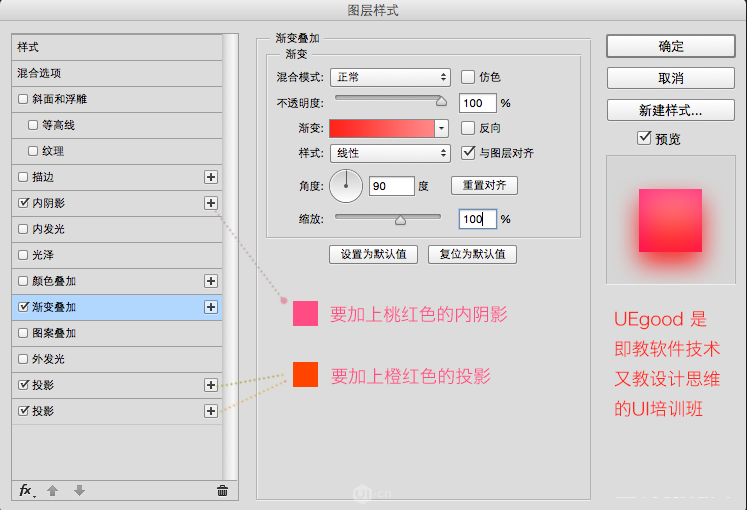
Task: Click the plus icon on the first 投影 row
Action: 211,385
